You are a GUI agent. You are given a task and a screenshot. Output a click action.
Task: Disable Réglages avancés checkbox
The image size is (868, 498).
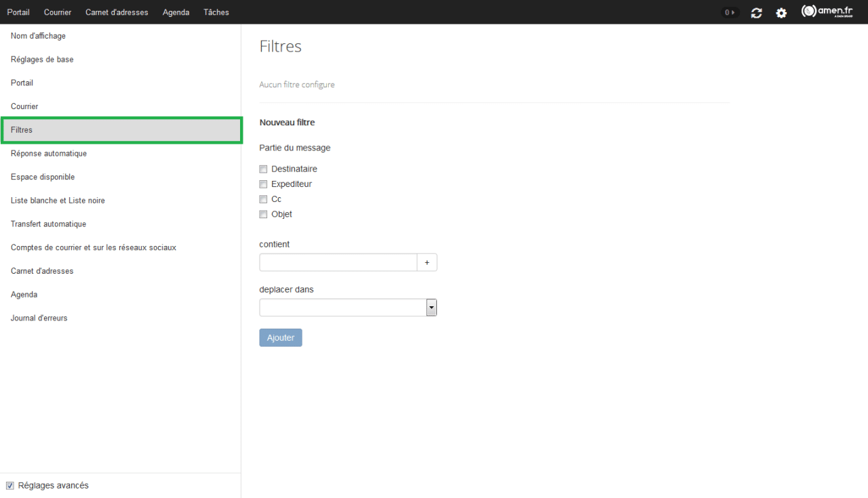click(10, 486)
